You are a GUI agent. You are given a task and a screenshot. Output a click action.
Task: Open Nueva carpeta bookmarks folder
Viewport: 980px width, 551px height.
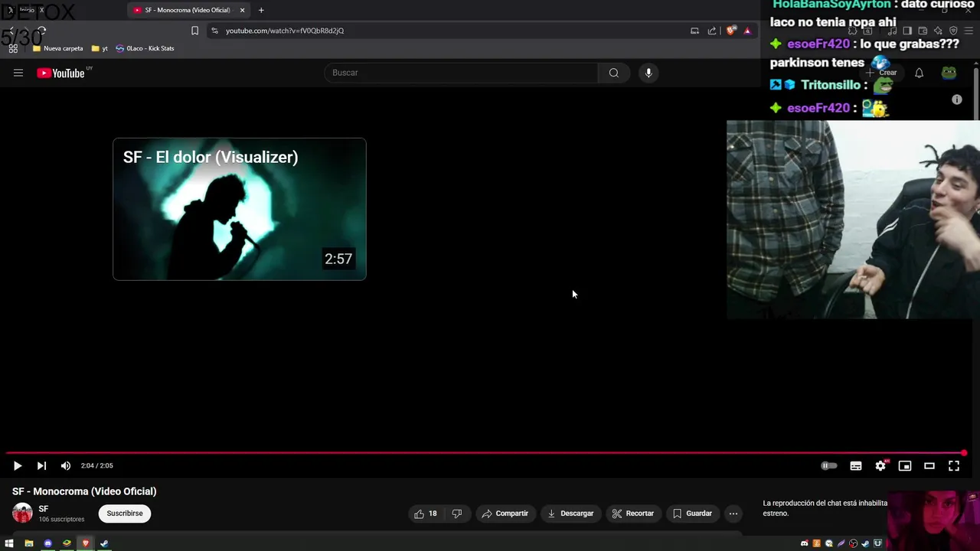point(58,48)
